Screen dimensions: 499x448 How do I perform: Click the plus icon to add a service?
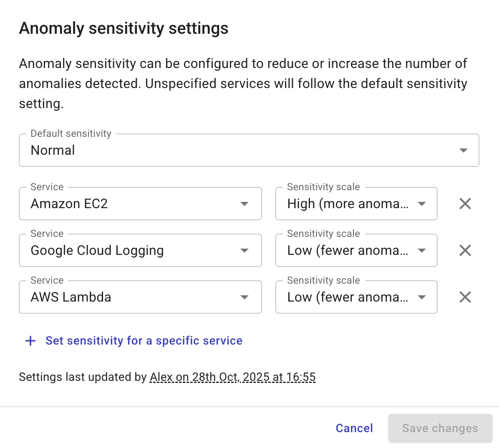pos(30,340)
